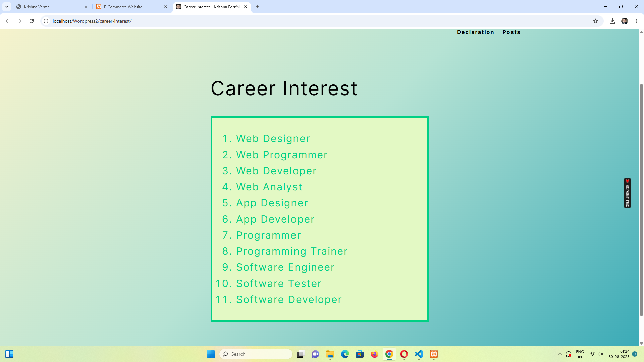Open Visual Studio Code from taskbar

pyautogui.click(x=419, y=354)
